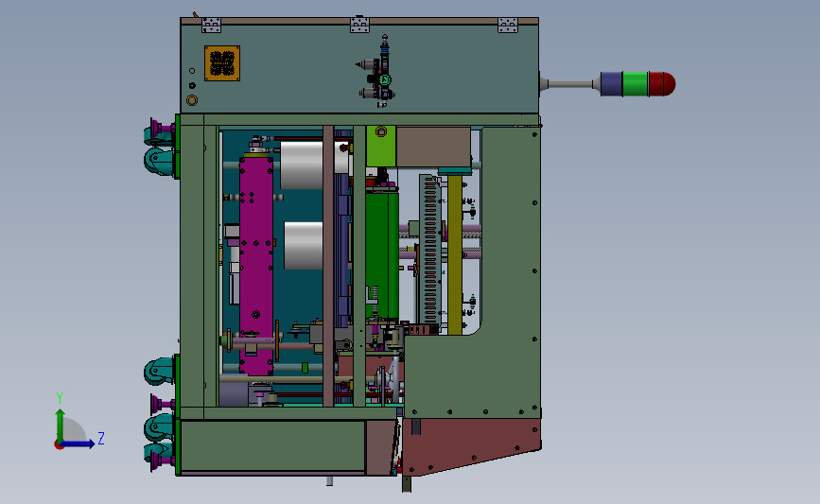Select the pneumatic filter regulator assembly on the upper panel

(379, 72)
